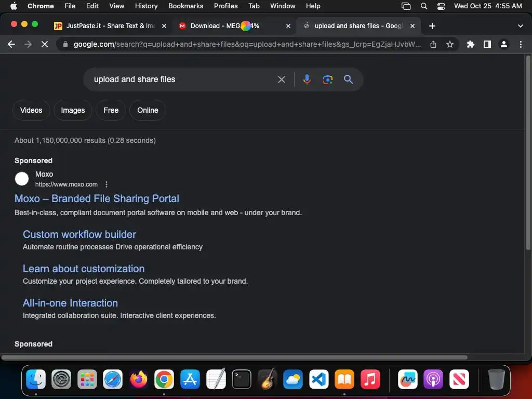Apply the Online search chip

(148, 110)
